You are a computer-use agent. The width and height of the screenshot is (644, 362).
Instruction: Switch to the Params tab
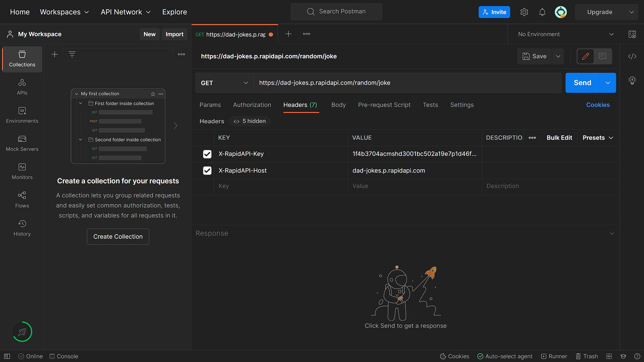tap(210, 105)
